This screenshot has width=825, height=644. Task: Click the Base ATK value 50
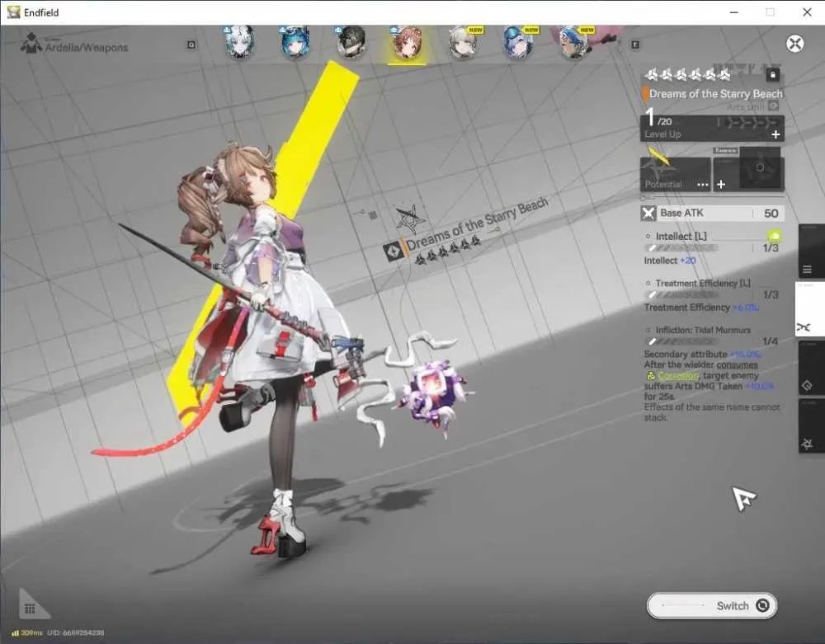771,213
